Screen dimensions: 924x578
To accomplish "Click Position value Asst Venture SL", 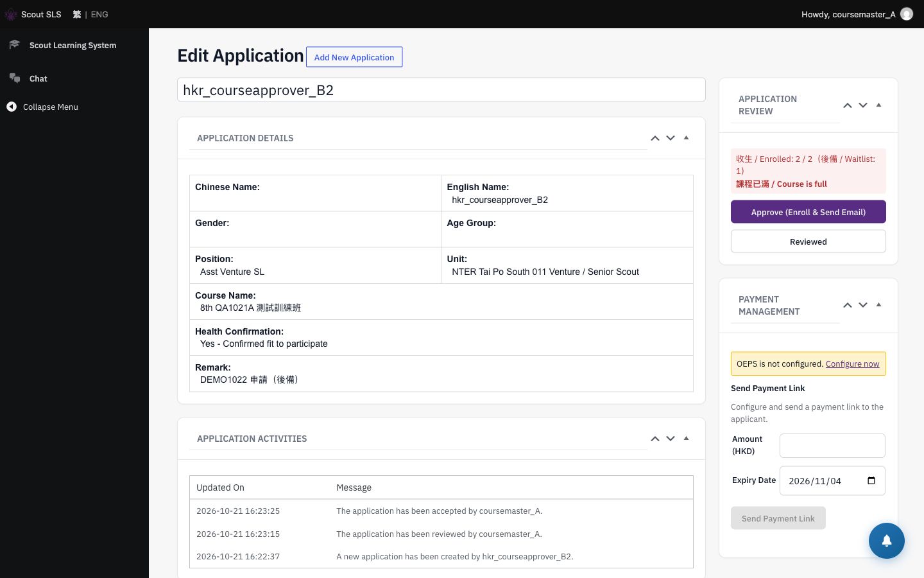I will coord(232,272).
